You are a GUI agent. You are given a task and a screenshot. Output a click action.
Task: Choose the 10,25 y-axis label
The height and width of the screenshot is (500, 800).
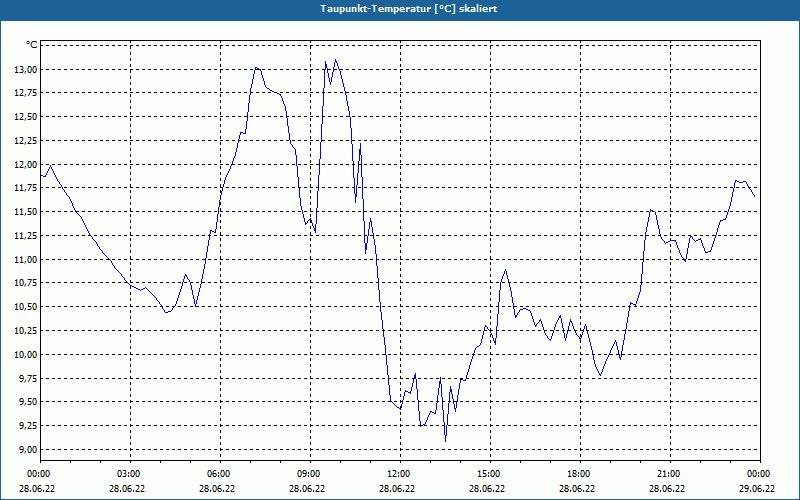click(x=25, y=331)
